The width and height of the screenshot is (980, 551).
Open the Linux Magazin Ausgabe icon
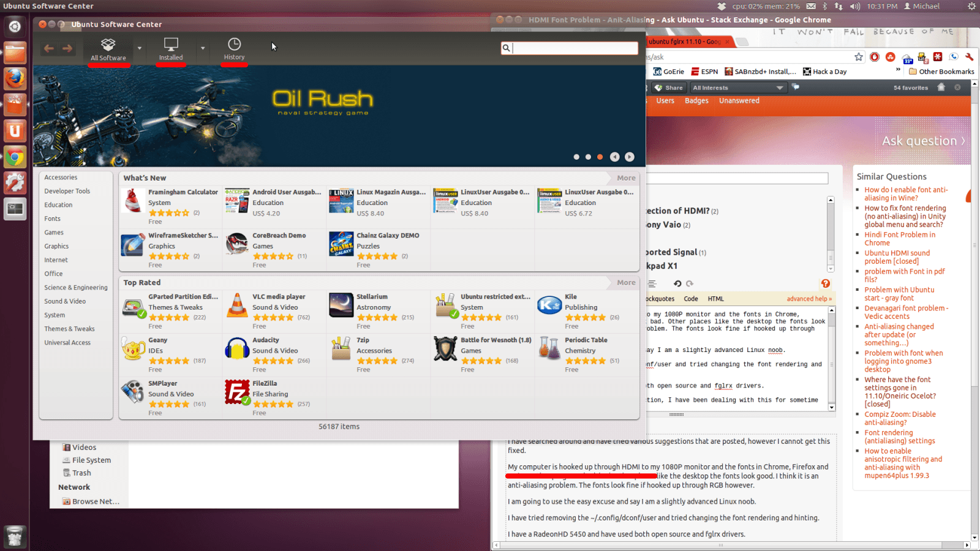point(341,201)
